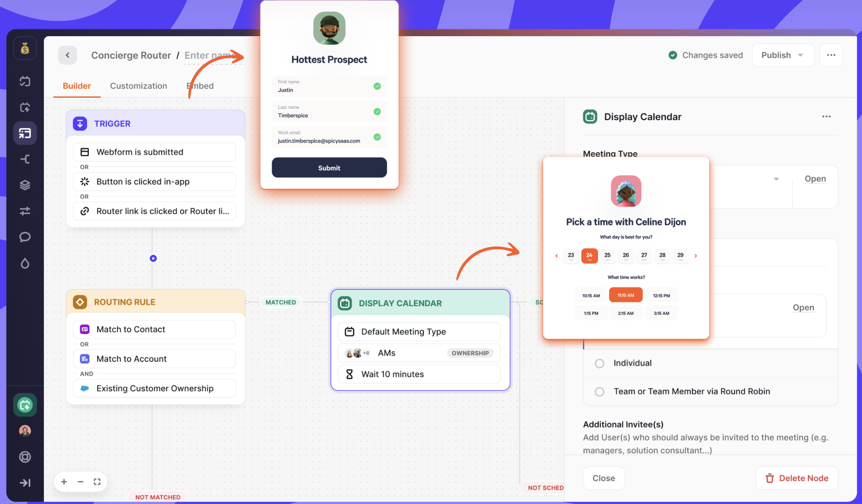Switch to the Customization tab
The width and height of the screenshot is (862, 504).
139,86
